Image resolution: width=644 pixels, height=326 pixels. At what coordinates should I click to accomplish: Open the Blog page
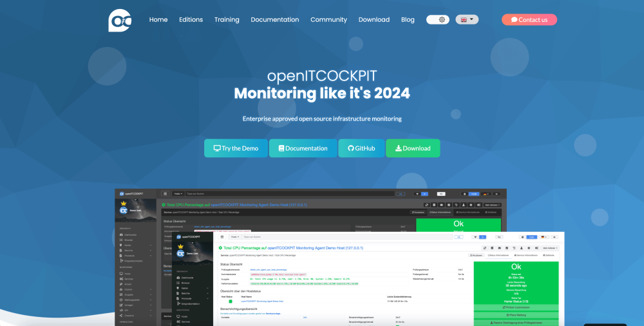[408, 20]
